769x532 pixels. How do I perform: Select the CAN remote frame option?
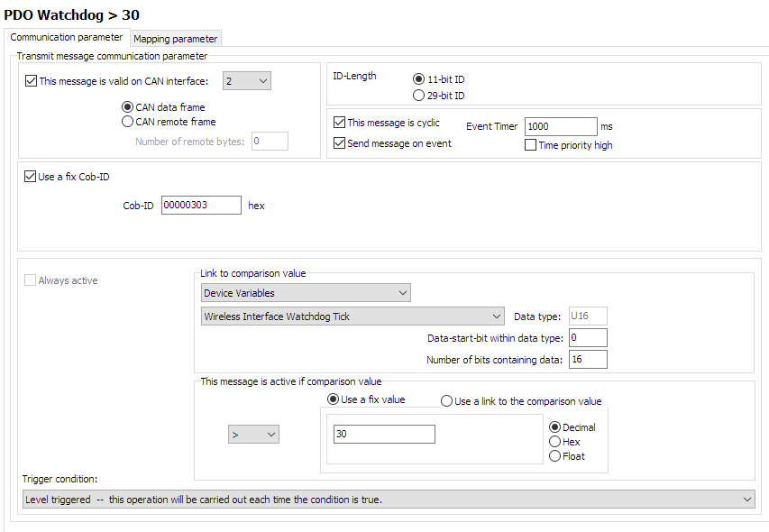click(x=127, y=122)
